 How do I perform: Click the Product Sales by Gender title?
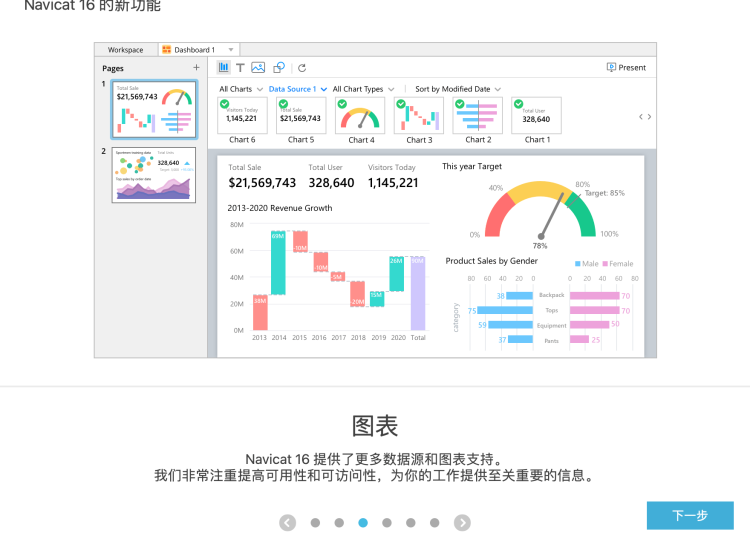(492, 261)
